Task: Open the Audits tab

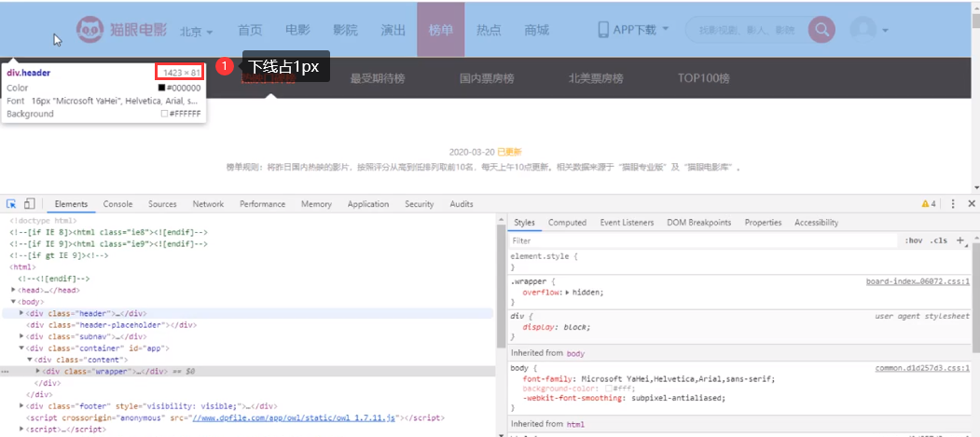Action: click(462, 204)
